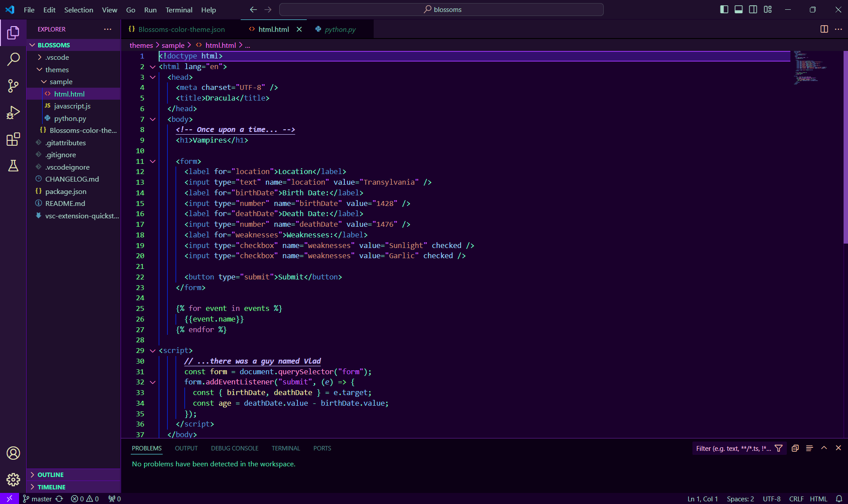848x504 pixels.
Task: Open Explorer Views and More Actions ellipsis
Action: click(x=108, y=29)
